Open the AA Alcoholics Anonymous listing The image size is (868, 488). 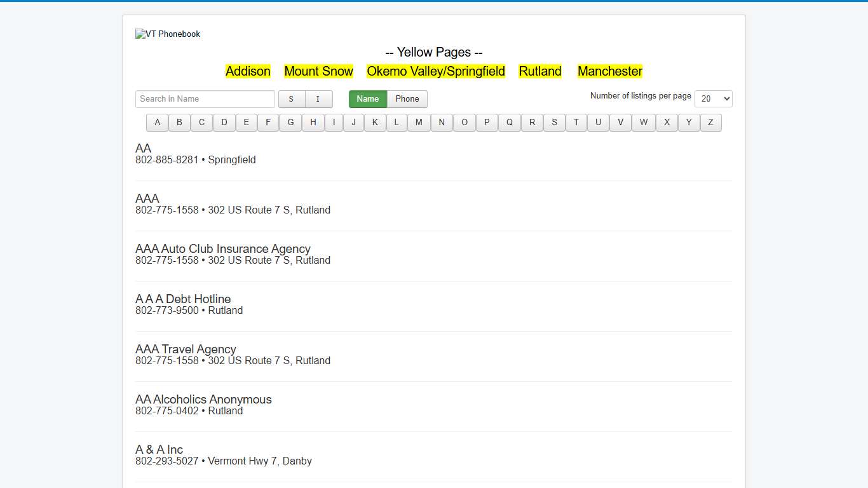pyautogui.click(x=203, y=400)
